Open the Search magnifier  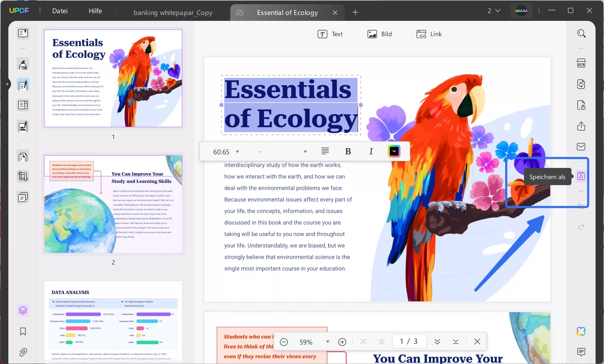tap(581, 33)
